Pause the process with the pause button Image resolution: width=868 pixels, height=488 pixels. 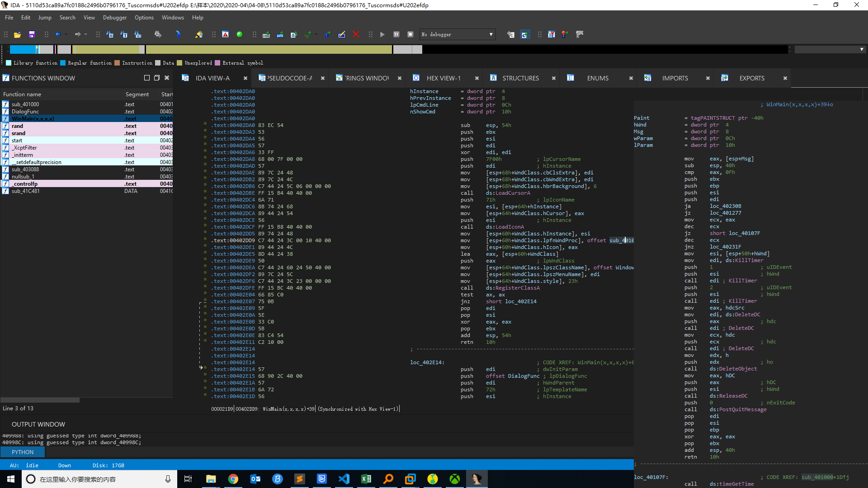pyautogui.click(x=396, y=34)
